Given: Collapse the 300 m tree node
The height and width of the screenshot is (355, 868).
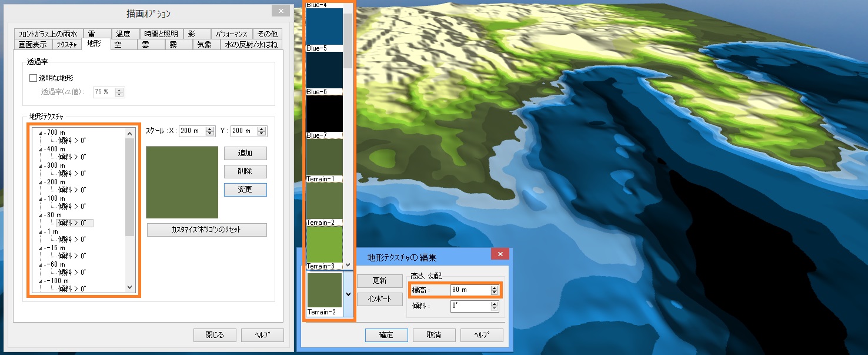Looking at the screenshot, I should (x=41, y=166).
